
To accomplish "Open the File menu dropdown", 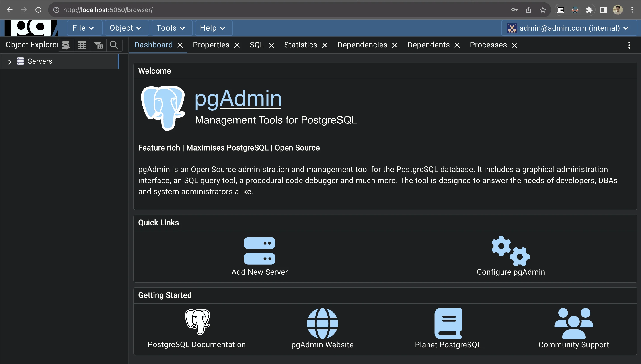I will [x=84, y=28].
